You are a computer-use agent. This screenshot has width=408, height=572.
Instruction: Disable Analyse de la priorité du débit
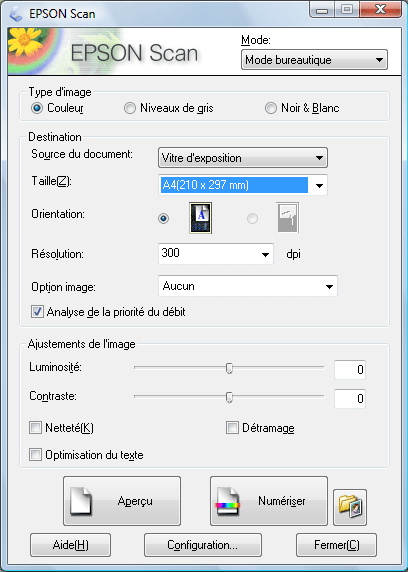(37, 312)
